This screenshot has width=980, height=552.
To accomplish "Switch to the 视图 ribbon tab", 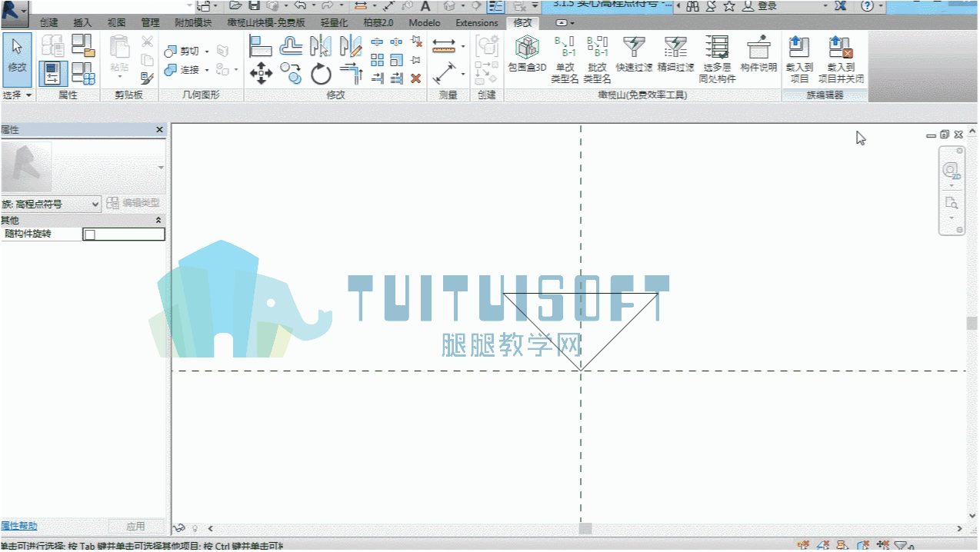I will click(116, 23).
